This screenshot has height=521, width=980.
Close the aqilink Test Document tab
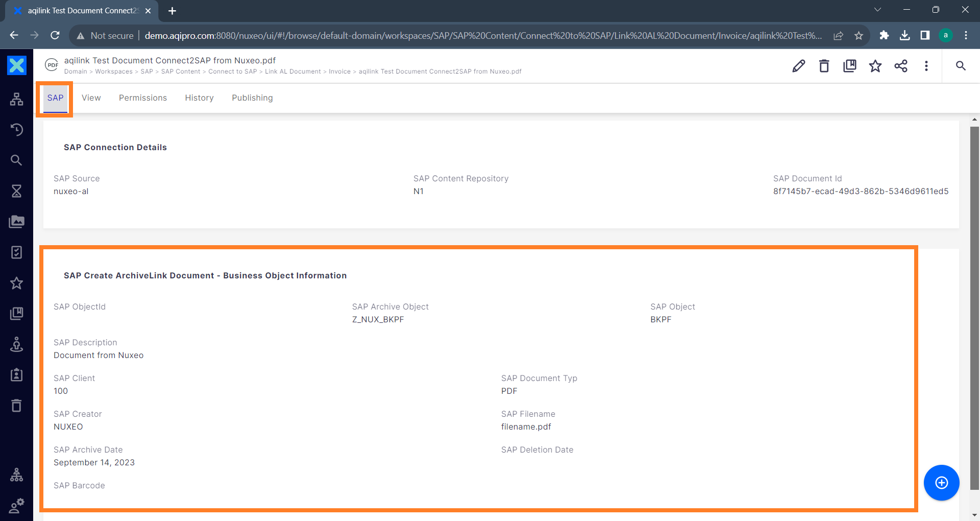tap(148, 11)
